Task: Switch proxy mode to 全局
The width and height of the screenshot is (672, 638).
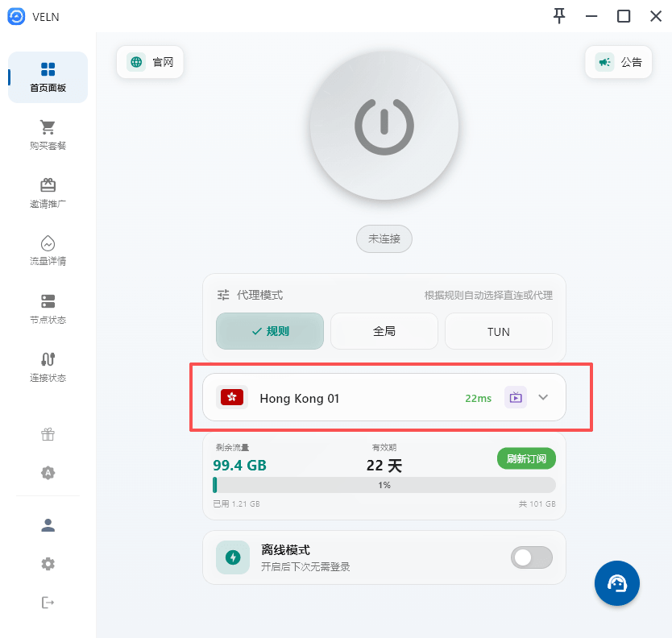Action: click(x=384, y=331)
